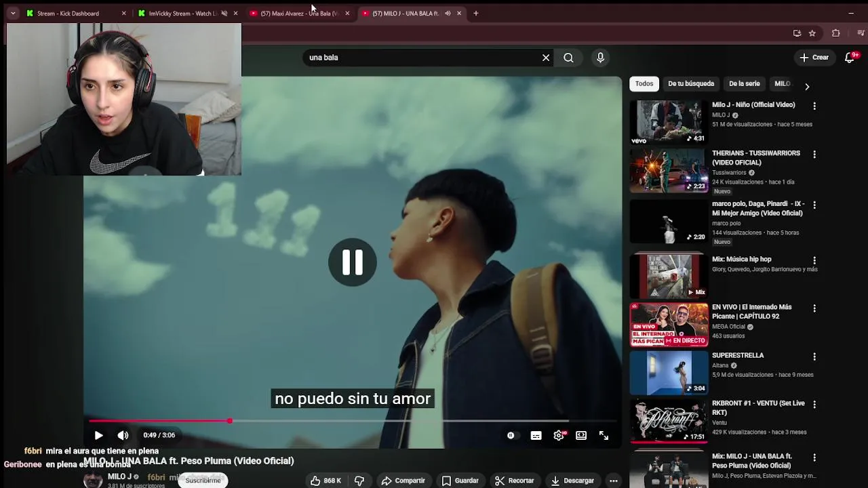Open options for THERIANS - TUSSIWARRIORS video
868x488 pixels.
(814, 155)
